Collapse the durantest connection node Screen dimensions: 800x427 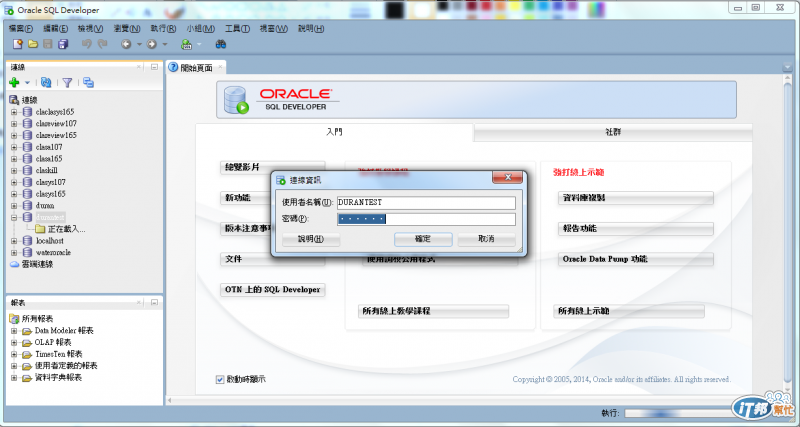tap(14, 217)
